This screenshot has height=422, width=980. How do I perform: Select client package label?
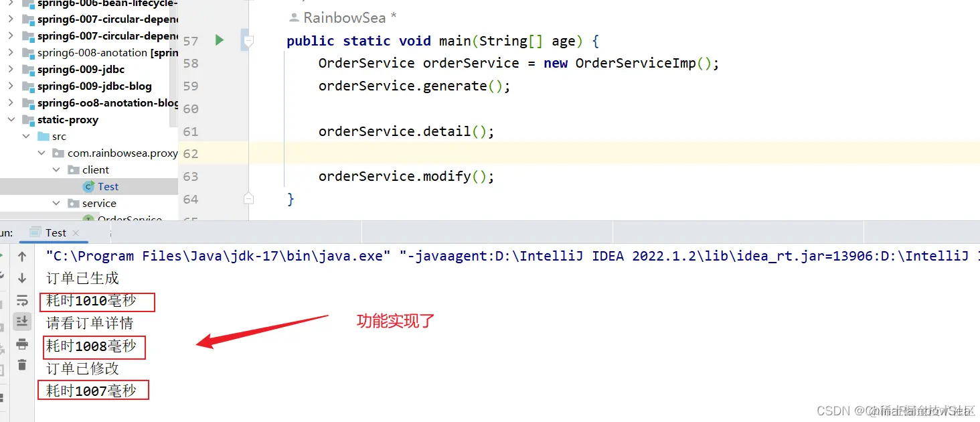point(96,170)
